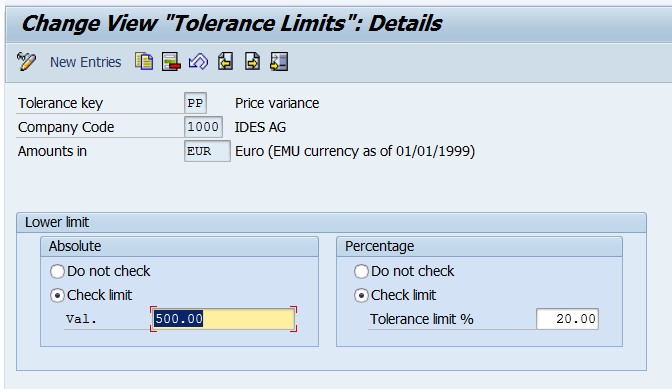Image resolution: width=672 pixels, height=389 pixels.
Task: Click the Company Code 1000 field
Action: pos(203,127)
